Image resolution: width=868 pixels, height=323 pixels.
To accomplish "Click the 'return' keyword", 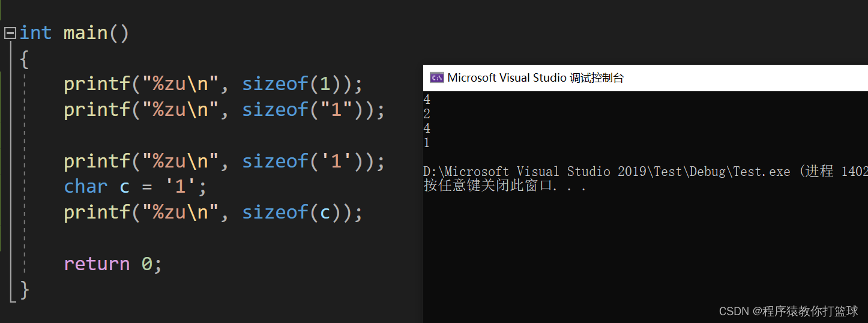I will [97, 264].
